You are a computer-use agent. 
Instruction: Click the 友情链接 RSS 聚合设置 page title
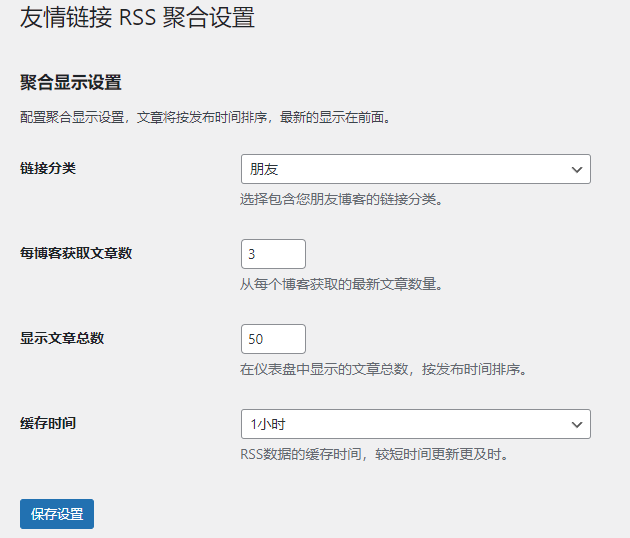click(137, 17)
